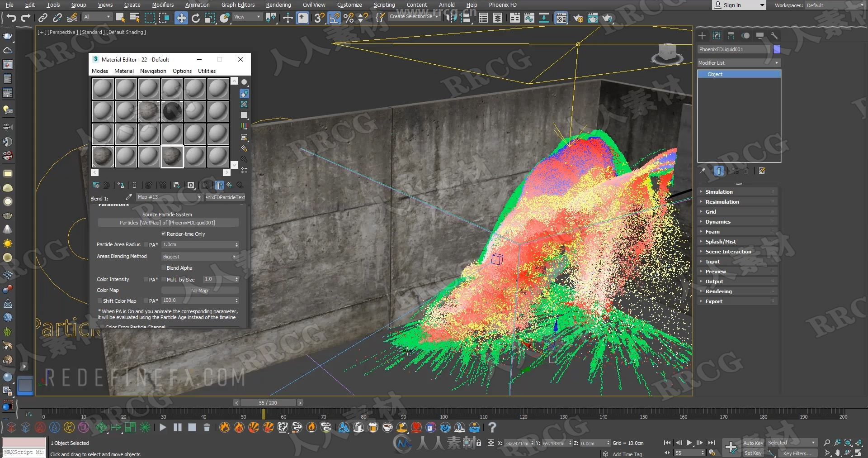Click Particles [WetMap] source particle system button
Screen dimensions: 868x458
[168, 223]
